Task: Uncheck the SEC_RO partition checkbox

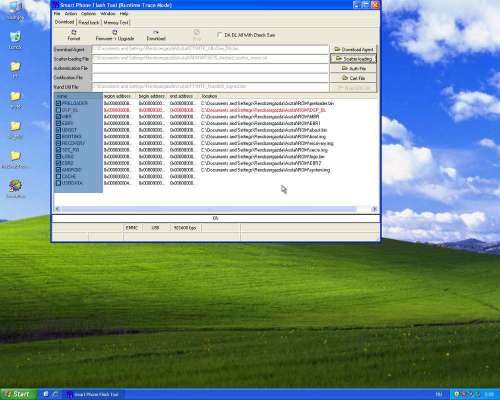Action: tap(58, 150)
